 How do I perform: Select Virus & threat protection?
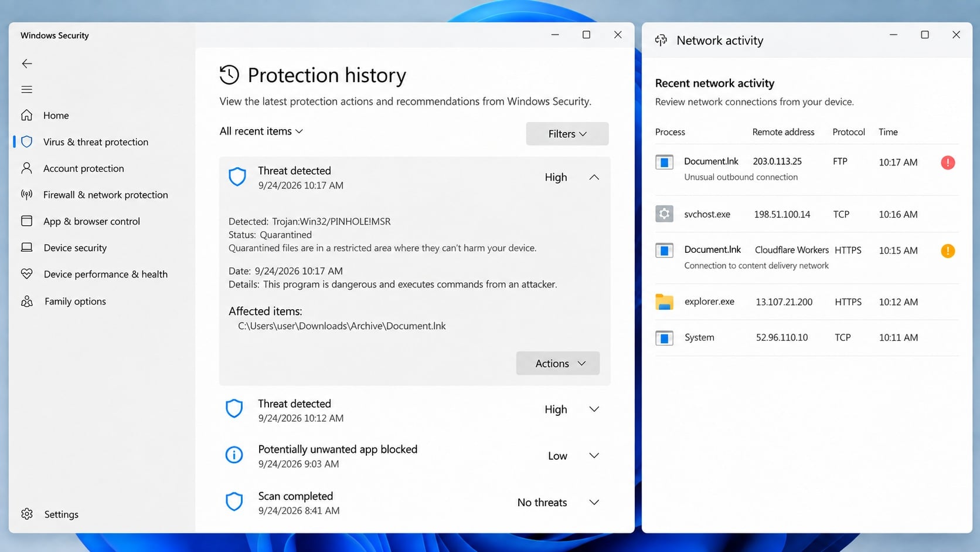96,142
